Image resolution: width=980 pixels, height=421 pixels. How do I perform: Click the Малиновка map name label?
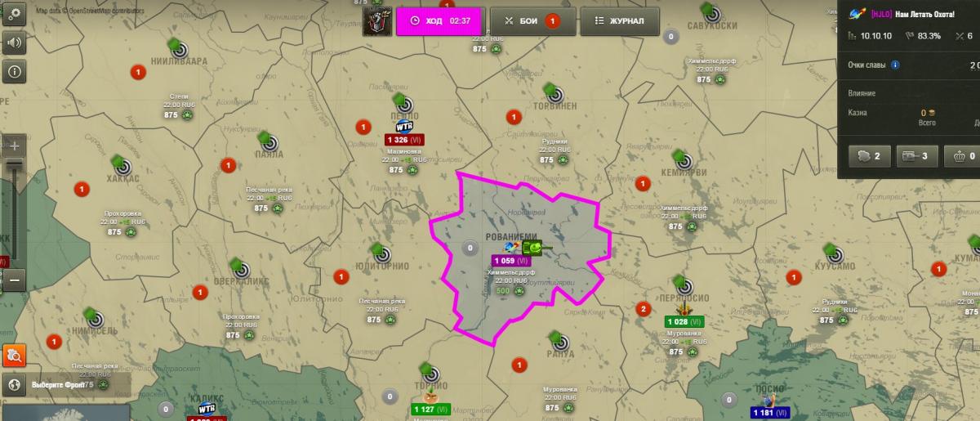[x=404, y=151]
